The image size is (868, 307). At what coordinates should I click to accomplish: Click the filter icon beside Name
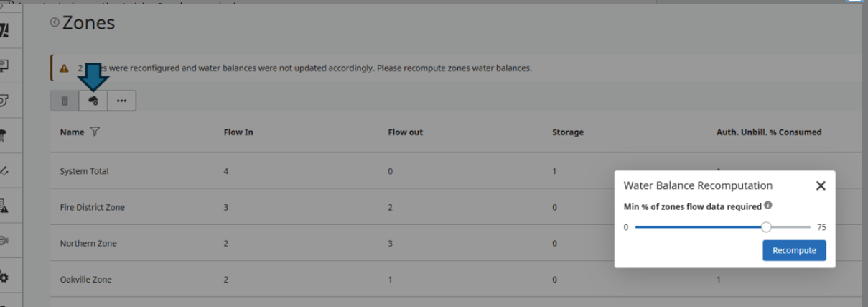coord(95,132)
